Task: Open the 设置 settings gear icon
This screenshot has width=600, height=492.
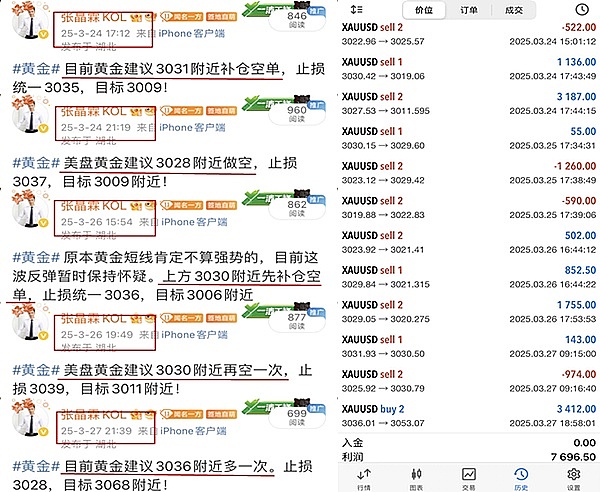Action: pos(573,478)
